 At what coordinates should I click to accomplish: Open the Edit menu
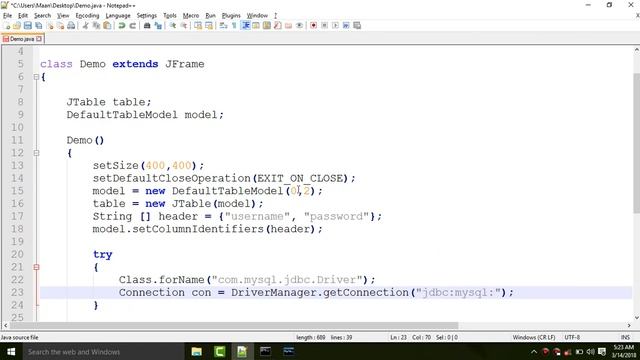click(x=23, y=16)
